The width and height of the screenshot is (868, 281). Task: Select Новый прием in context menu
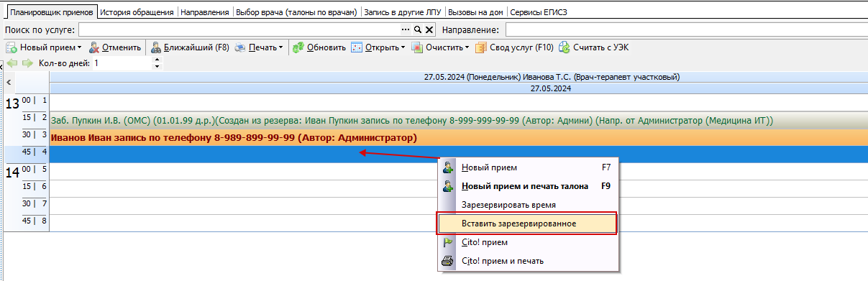click(527, 167)
